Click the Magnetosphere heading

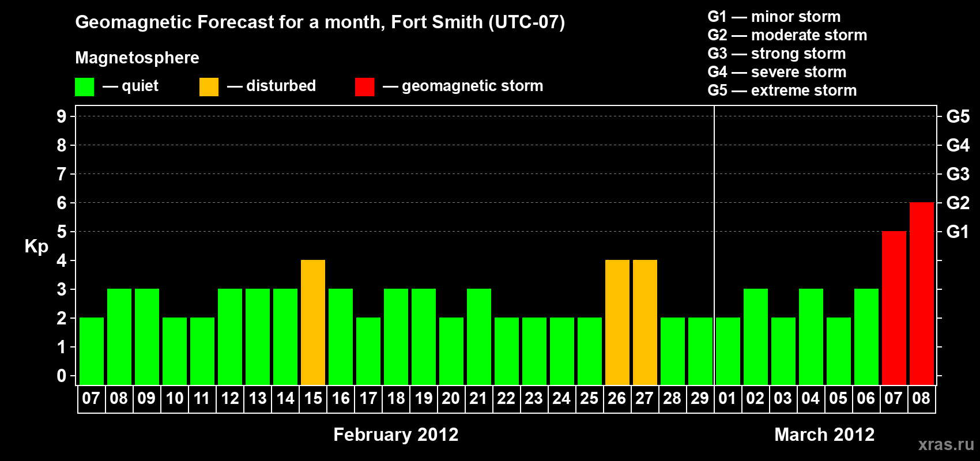coord(137,58)
